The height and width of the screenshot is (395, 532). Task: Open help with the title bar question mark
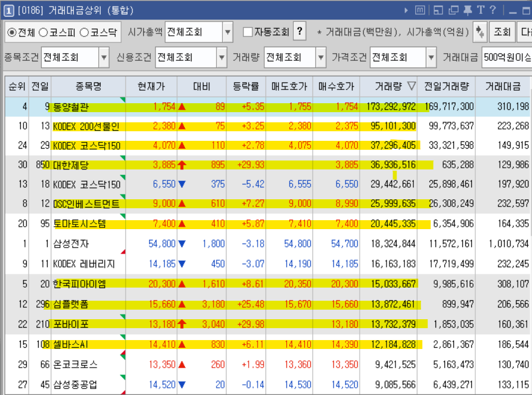point(493,10)
